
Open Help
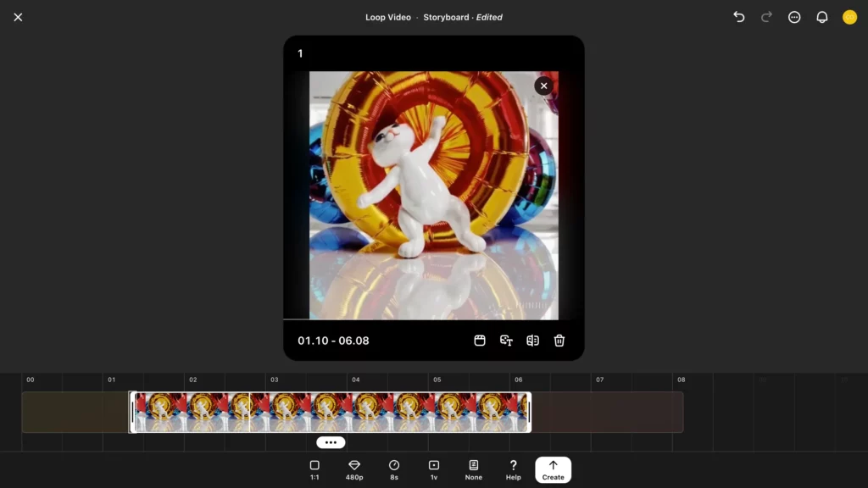513,469
